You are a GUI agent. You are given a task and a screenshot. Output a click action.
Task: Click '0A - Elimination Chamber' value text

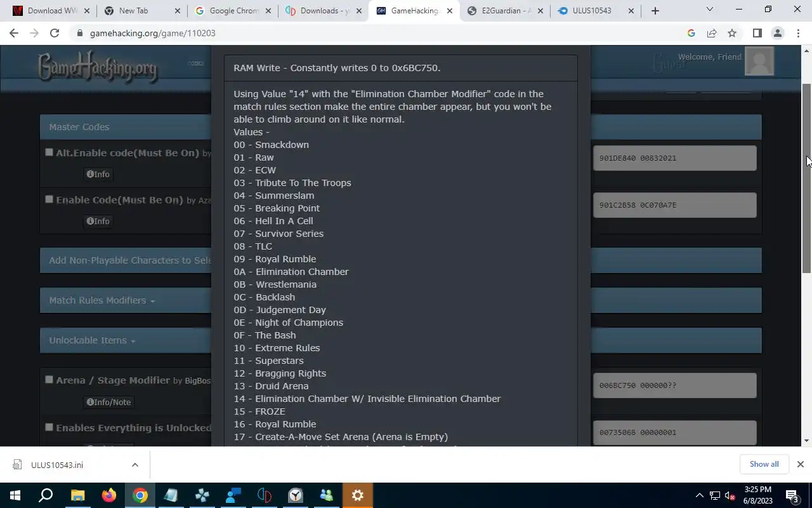tap(291, 272)
